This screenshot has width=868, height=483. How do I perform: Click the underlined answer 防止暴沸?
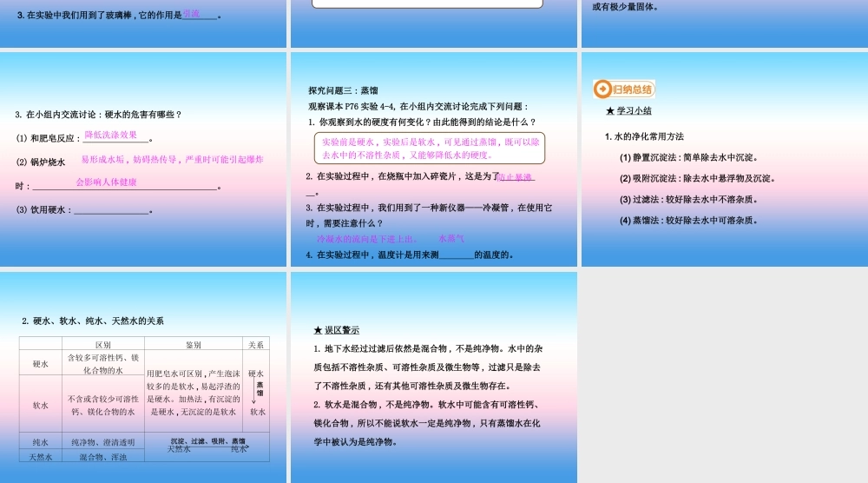515,177
